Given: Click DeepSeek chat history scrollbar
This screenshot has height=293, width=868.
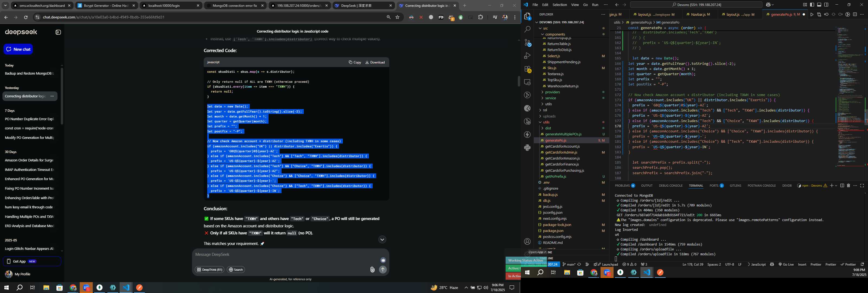Looking at the screenshot, I should (62, 96).
